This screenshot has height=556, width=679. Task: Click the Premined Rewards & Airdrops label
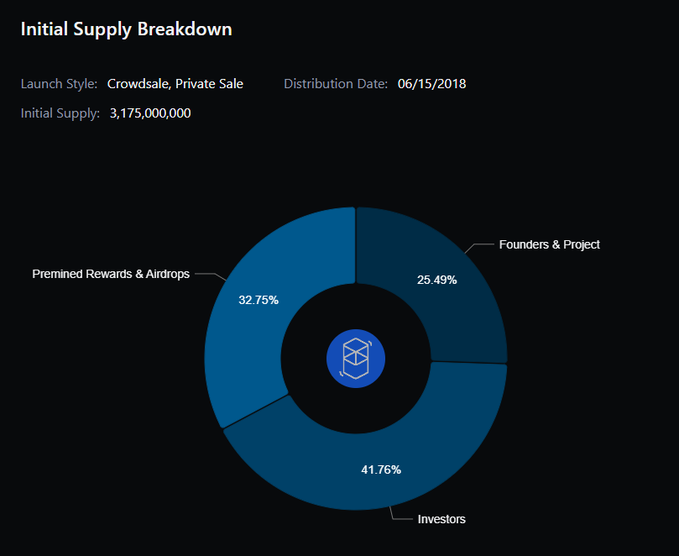pyautogui.click(x=111, y=273)
